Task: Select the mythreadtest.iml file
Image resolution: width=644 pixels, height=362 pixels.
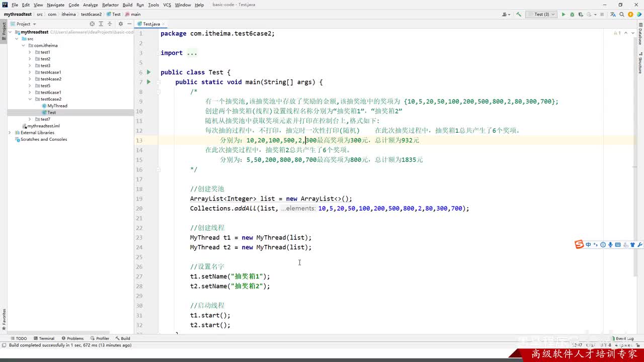Action: point(40,126)
